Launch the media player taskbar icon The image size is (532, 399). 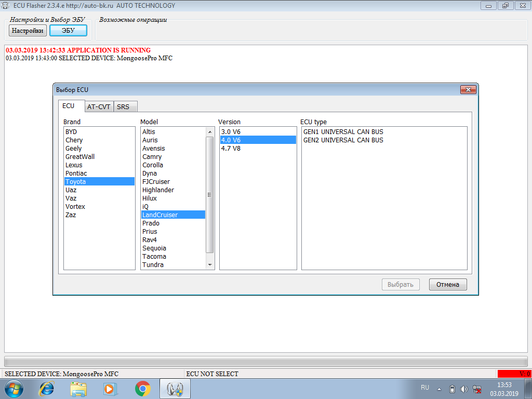click(x=110, y=389)
